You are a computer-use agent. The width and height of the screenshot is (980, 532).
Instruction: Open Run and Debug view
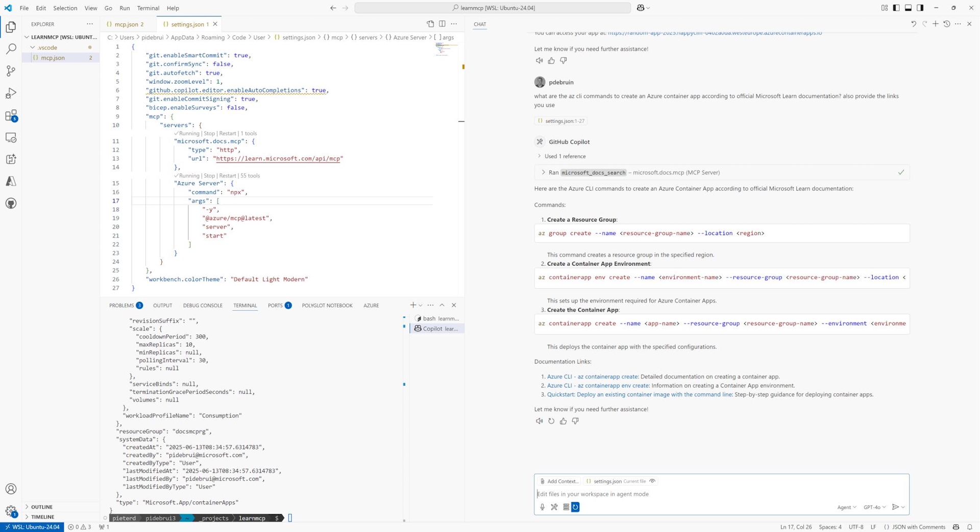click(x=11, y=93)
